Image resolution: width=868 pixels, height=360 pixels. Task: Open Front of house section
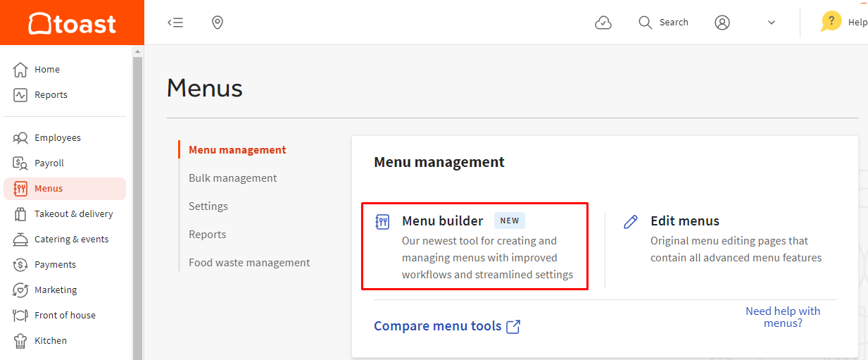(65, 315)
